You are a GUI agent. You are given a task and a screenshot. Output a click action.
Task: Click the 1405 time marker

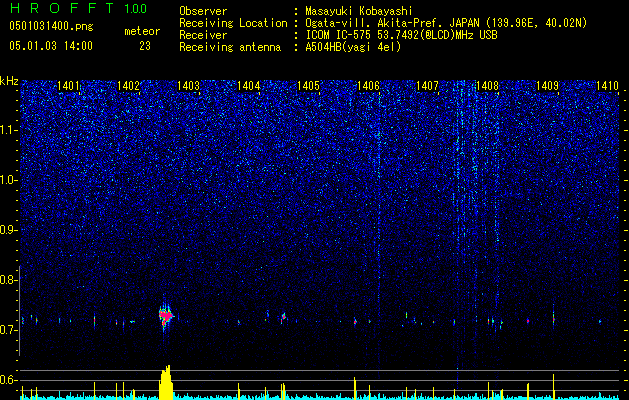308,85
